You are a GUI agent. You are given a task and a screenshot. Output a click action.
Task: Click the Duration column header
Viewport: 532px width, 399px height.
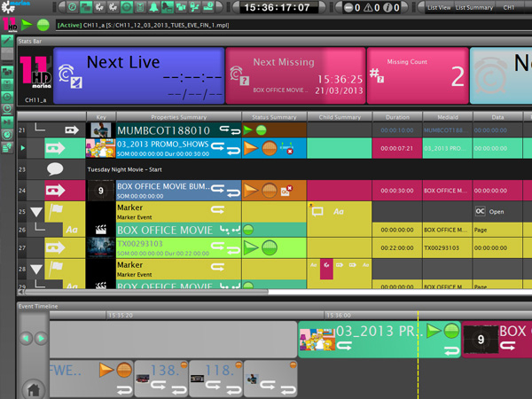397,117
